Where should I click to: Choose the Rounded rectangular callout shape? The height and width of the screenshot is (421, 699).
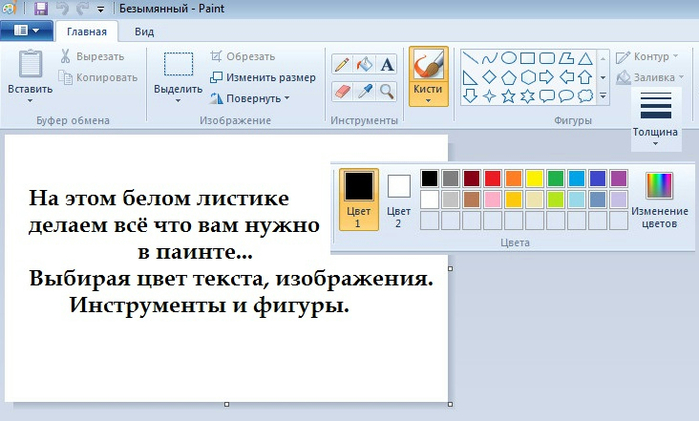[x=547, y=96]
